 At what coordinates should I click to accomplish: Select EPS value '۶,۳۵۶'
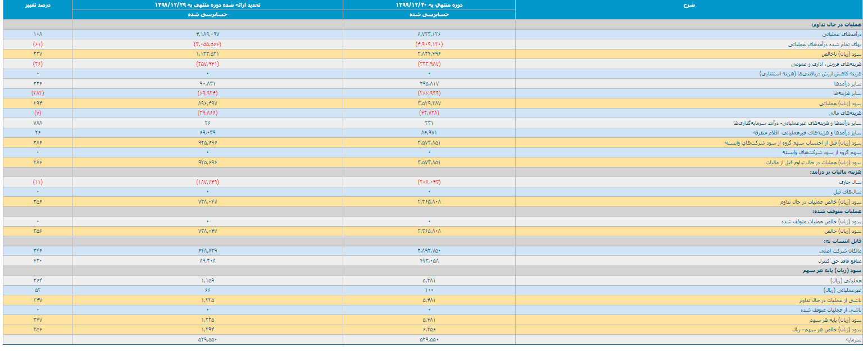point(429,330)
